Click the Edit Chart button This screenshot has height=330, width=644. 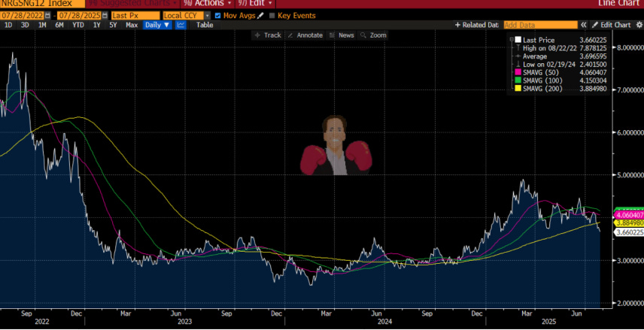pos(611,25)
